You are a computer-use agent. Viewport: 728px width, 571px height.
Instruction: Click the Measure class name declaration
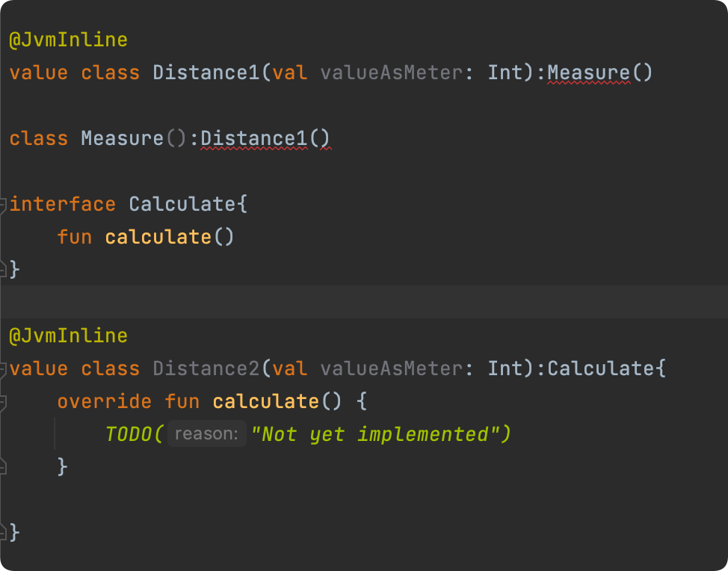tap(123, 139)
